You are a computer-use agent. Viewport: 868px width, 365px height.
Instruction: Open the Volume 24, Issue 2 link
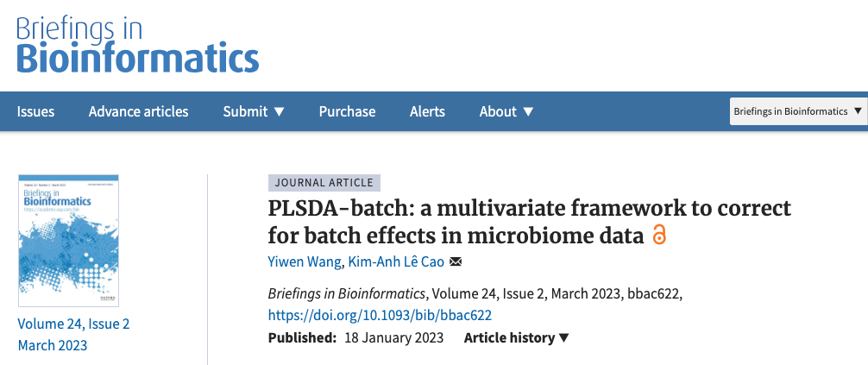(x=73, y=324)
